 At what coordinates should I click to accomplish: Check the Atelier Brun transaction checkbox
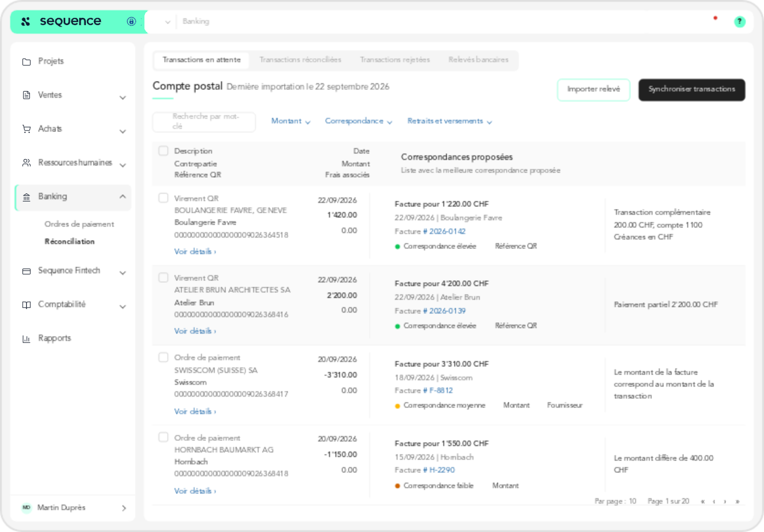click(x=163, y=277)
